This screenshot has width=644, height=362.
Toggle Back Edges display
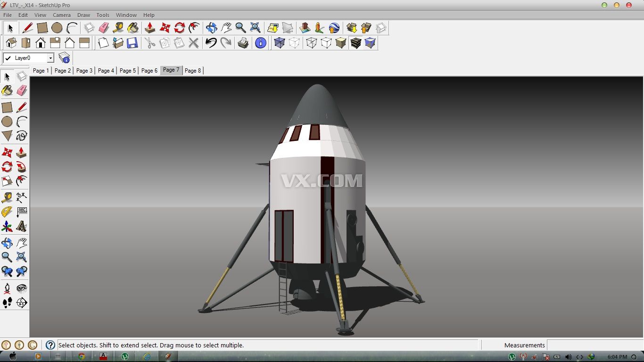pyautogui.click(x=294, y=43)
